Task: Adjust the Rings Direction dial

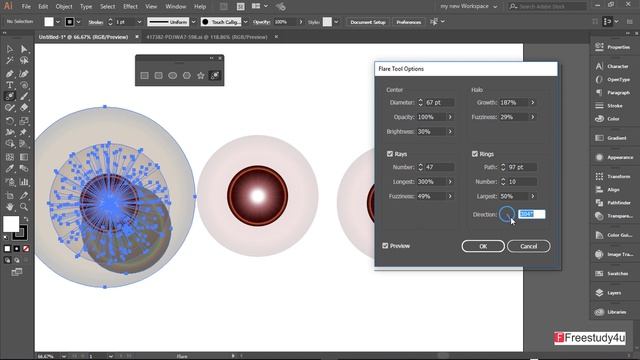Action: pyautogui.click(x=507, y=214)
